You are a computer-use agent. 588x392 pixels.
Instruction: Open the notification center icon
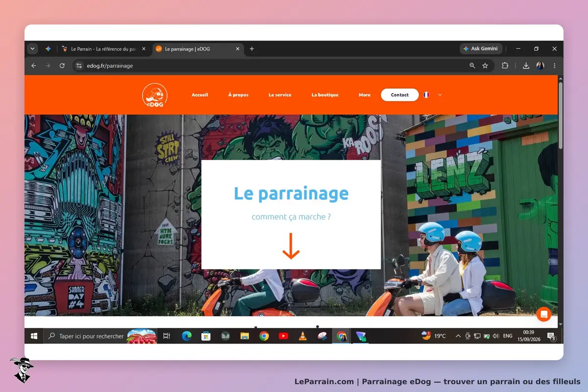(x=552, y=336)
